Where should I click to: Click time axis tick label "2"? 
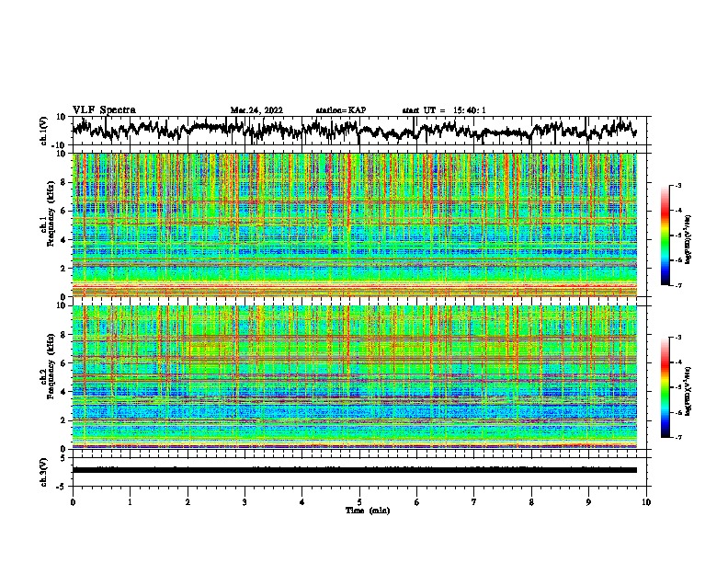click(188, 502)
